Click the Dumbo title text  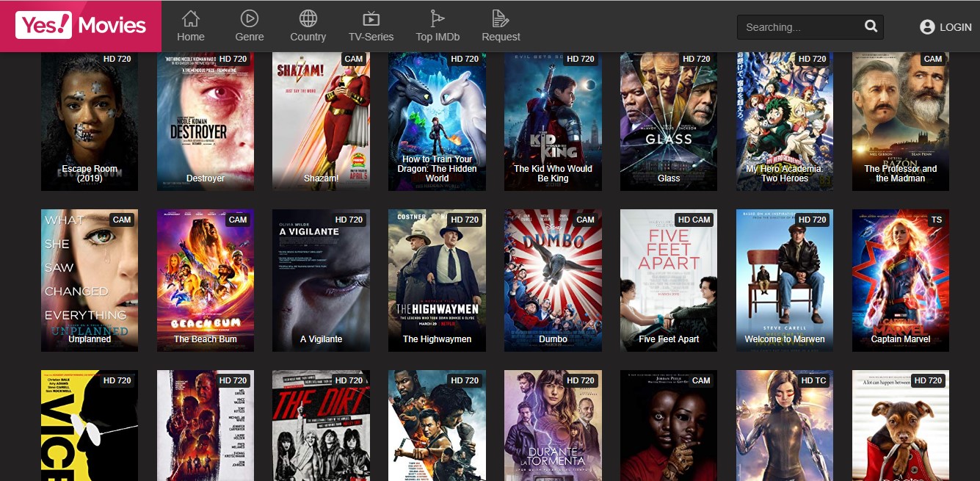(x=553, y=339)
